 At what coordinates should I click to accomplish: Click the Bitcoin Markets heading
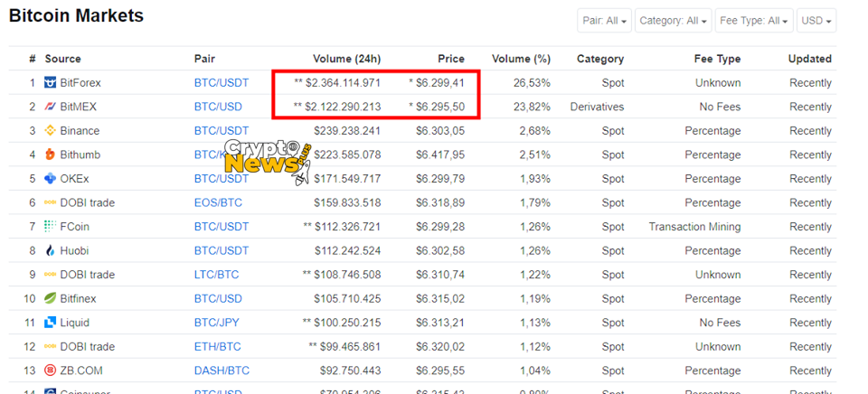point(76,16)
